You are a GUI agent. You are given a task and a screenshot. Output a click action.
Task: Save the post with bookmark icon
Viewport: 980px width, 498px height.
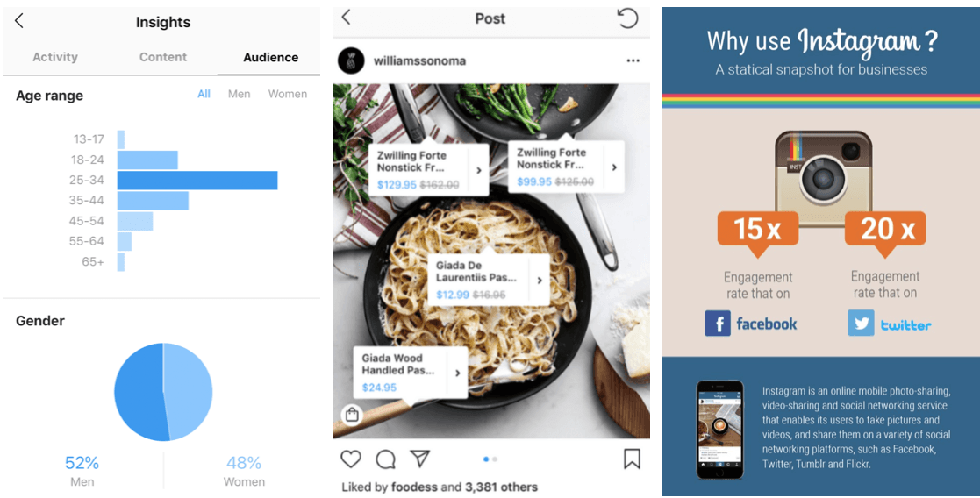(x=632, y=459)
